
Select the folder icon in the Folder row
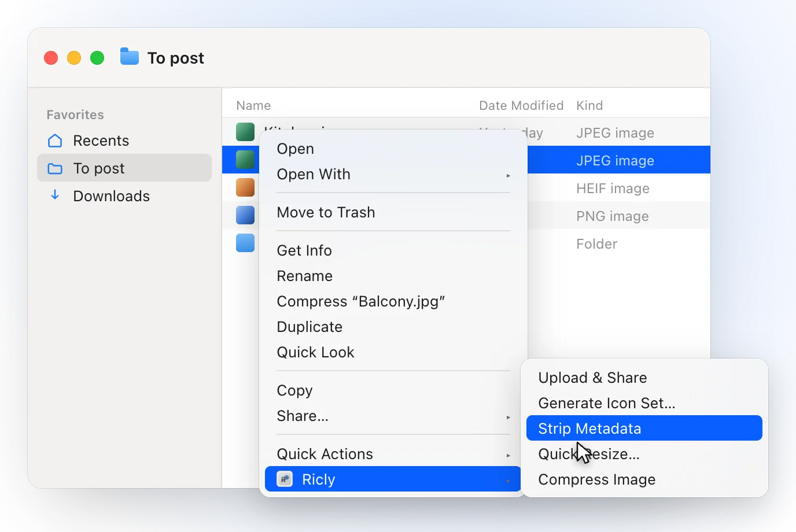point(245,243)
